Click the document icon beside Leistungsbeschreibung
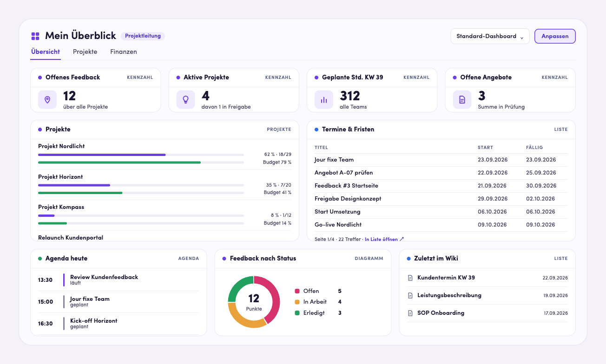Screen dimensions: 606x364 pos(410,296)
